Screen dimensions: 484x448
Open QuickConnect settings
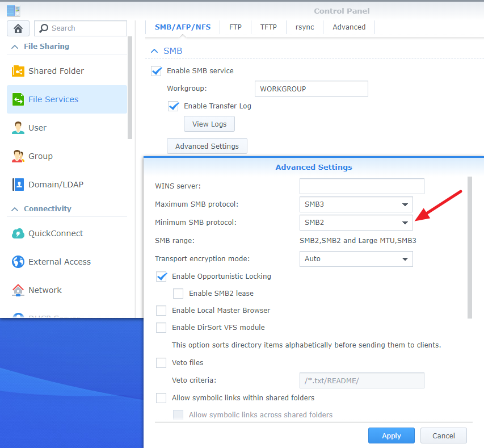[67, 233]
